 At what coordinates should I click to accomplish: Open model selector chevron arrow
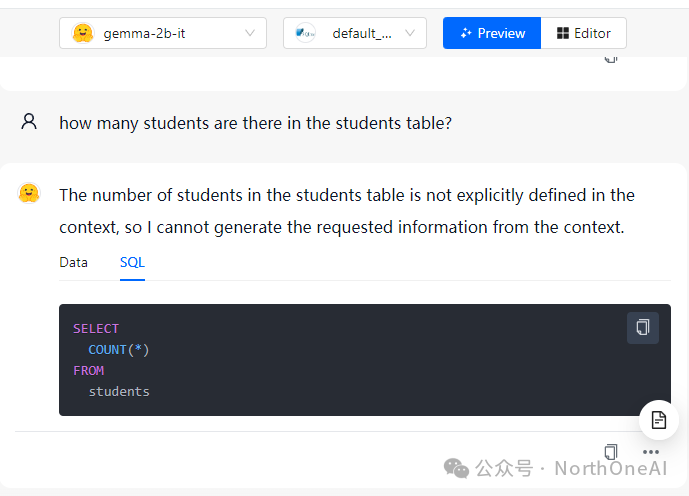click(x=250, y=33)
